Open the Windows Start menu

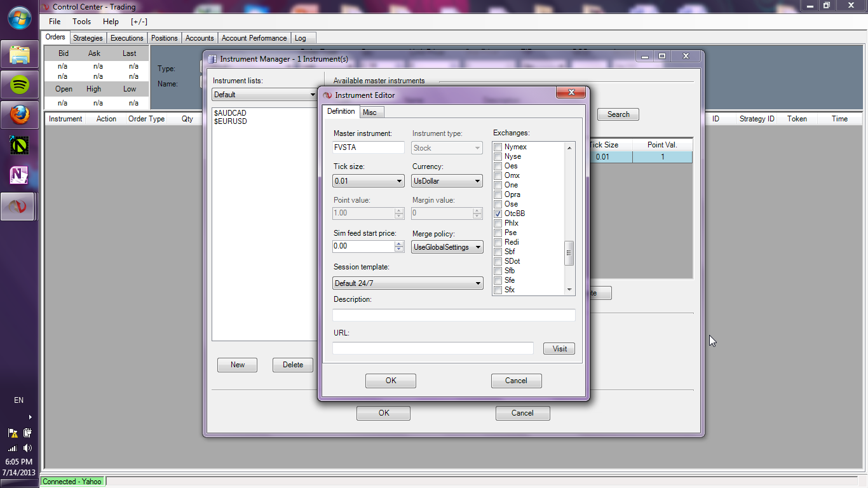tap(20, 18)
